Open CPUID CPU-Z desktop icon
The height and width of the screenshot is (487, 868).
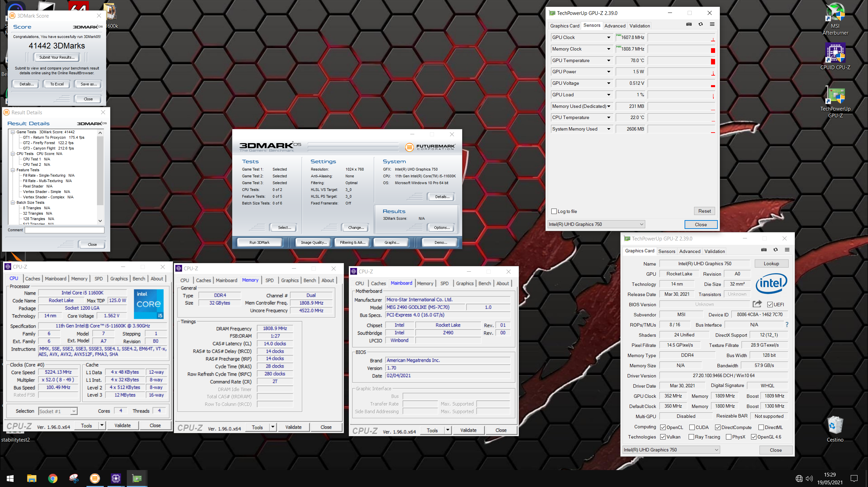point(835,56)
